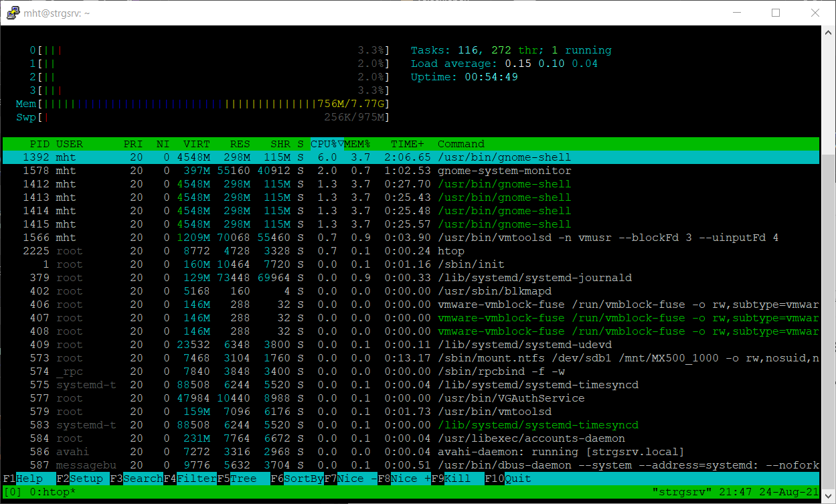
Task: Click F8 Nice + to raise niceness
Action: [404, 479]
